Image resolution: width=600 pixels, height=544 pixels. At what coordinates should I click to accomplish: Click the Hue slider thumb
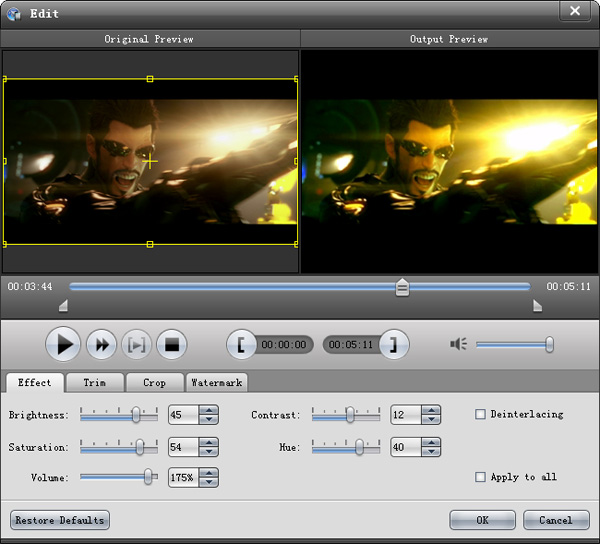(359, 447)
